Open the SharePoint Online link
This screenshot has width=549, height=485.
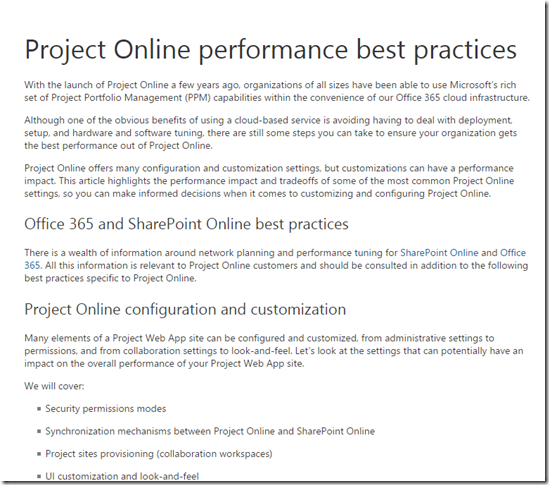[x=439, y=253]
